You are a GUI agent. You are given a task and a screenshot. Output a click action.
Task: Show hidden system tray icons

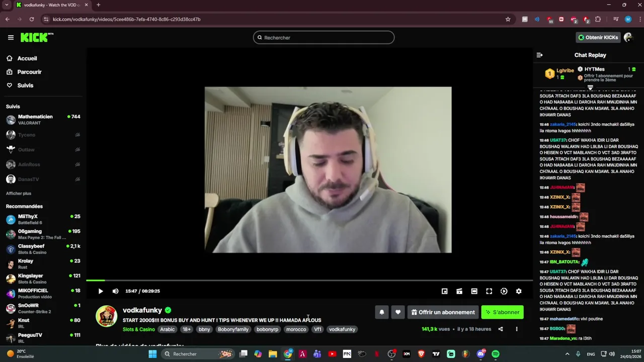click(568, 354)
